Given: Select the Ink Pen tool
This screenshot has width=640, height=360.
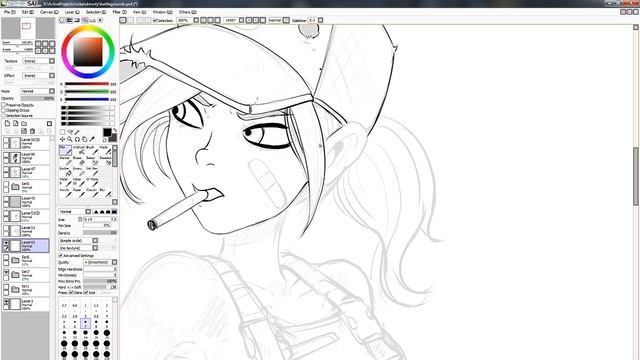Looking at the screenshot, I should 93,171.
